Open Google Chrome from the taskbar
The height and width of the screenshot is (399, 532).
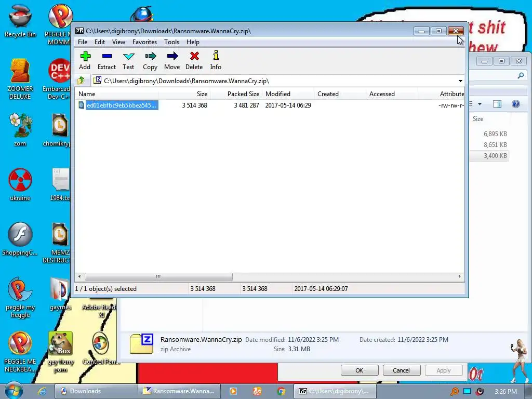click(x=281, y=391)
